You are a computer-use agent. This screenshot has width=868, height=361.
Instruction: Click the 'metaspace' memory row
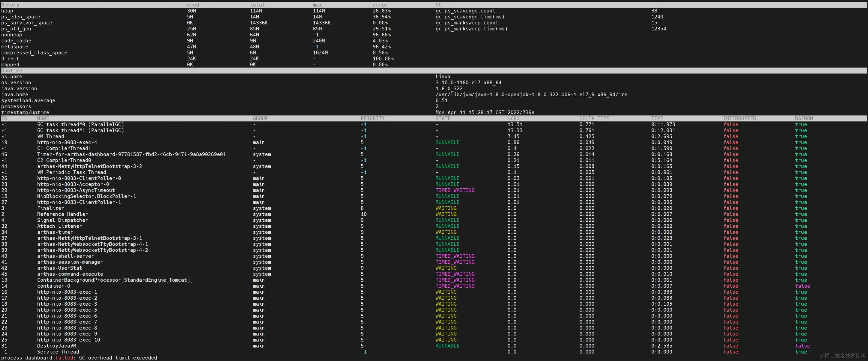coord(14,47)
